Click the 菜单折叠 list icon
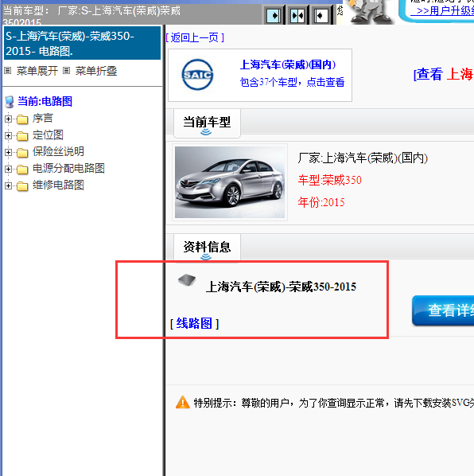474x476 pixels. (x=66, y=71)
